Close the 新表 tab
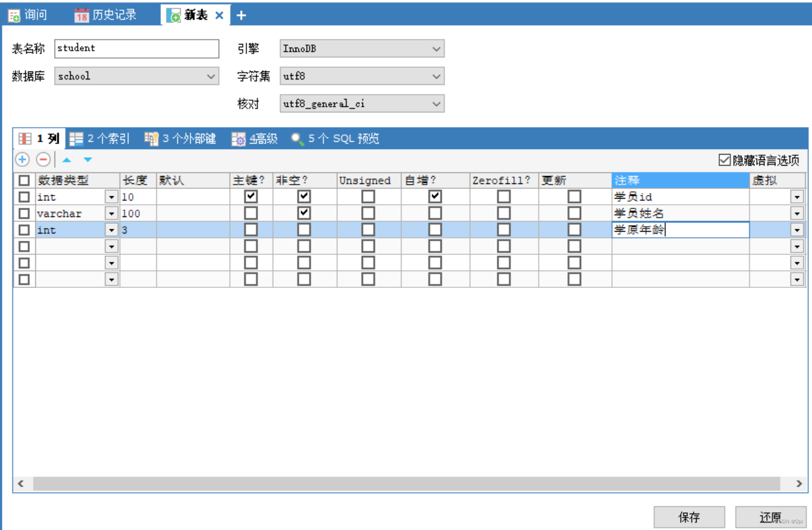Viewport: 812px width, 530px height. 219,15
